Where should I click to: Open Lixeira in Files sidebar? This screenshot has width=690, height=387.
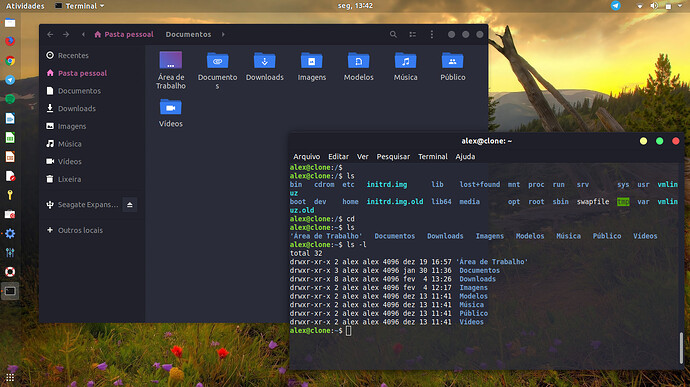click(x=92, y=179)
